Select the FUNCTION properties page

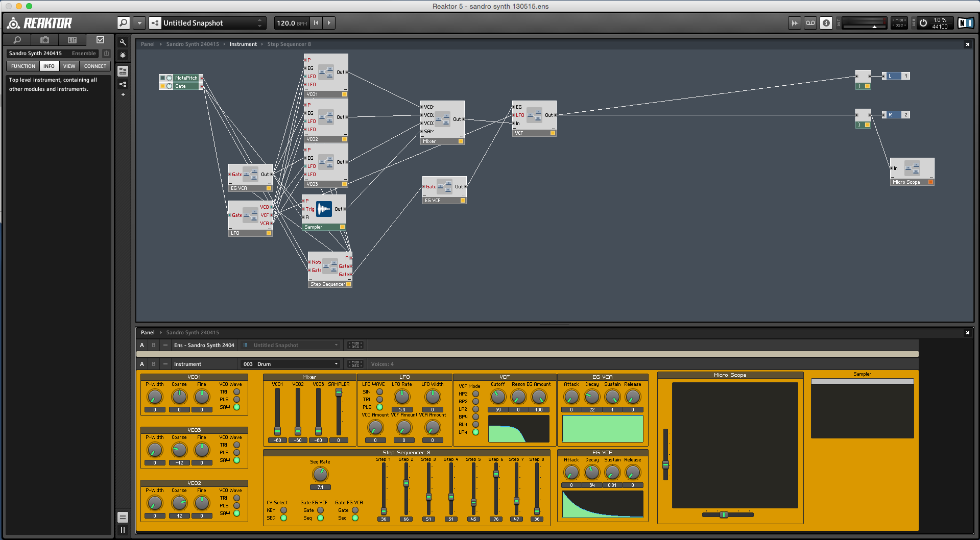pyautogui.click(x=23, y=66)
